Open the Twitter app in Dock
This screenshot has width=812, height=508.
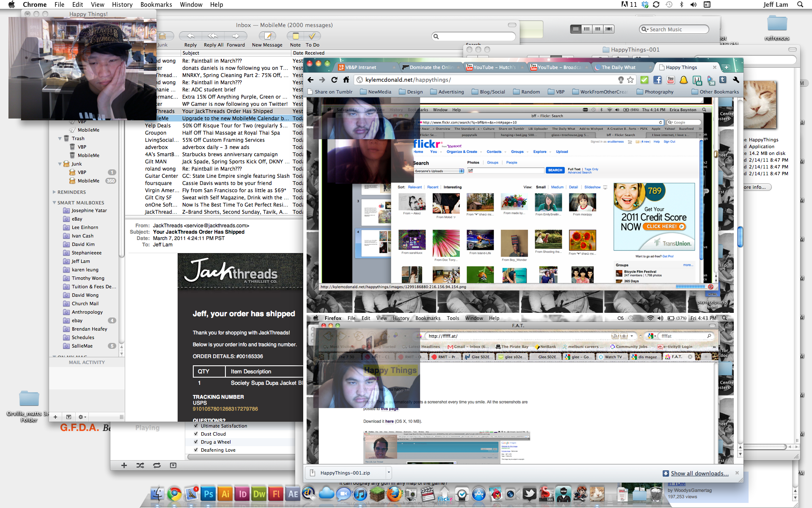(x=529, y=494)
